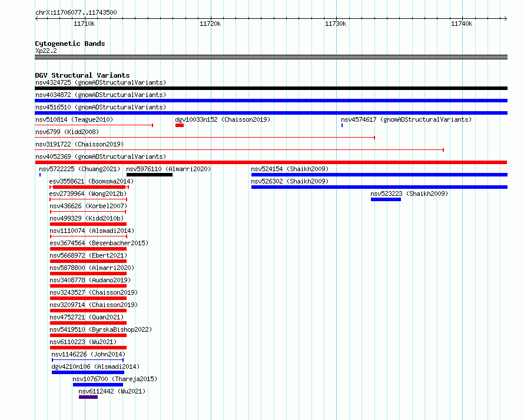Click nsv5722225 (Chuang2021) label

point(79,169)
